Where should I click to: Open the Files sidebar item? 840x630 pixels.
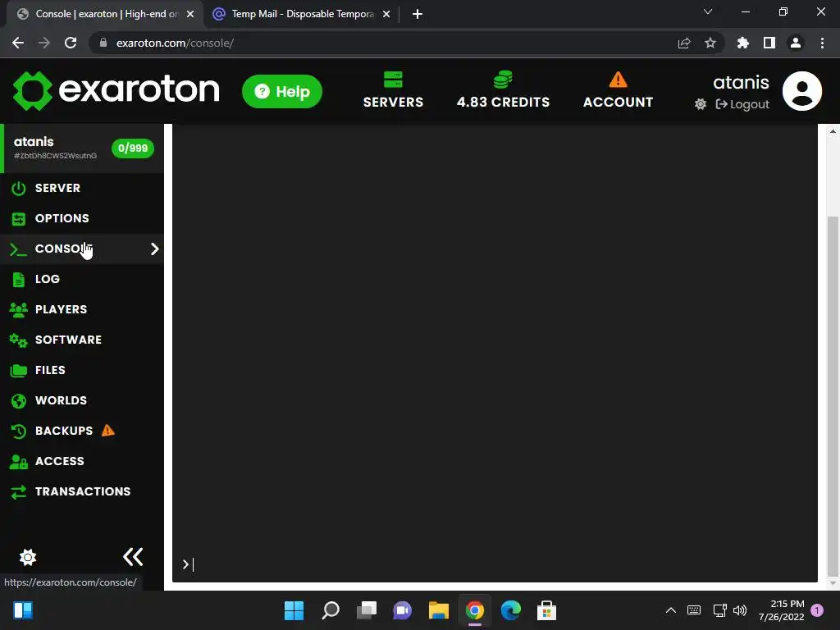82,370
